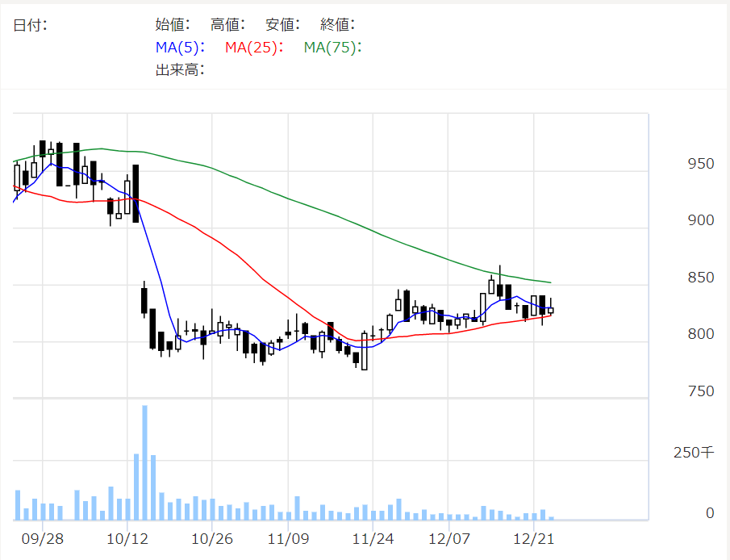Screen dimensions: 730x560
Task: Click the 0 volume axis label
Action: 710,513
